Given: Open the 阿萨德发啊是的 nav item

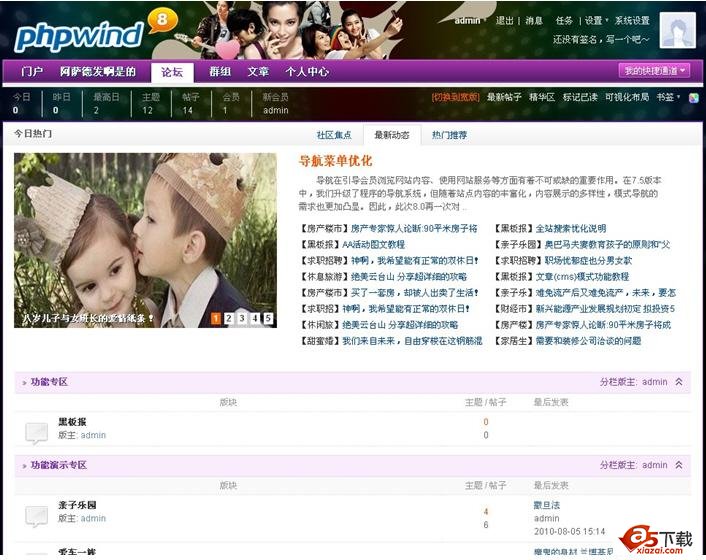Looking at the screenshot, I should pos(98,72).
